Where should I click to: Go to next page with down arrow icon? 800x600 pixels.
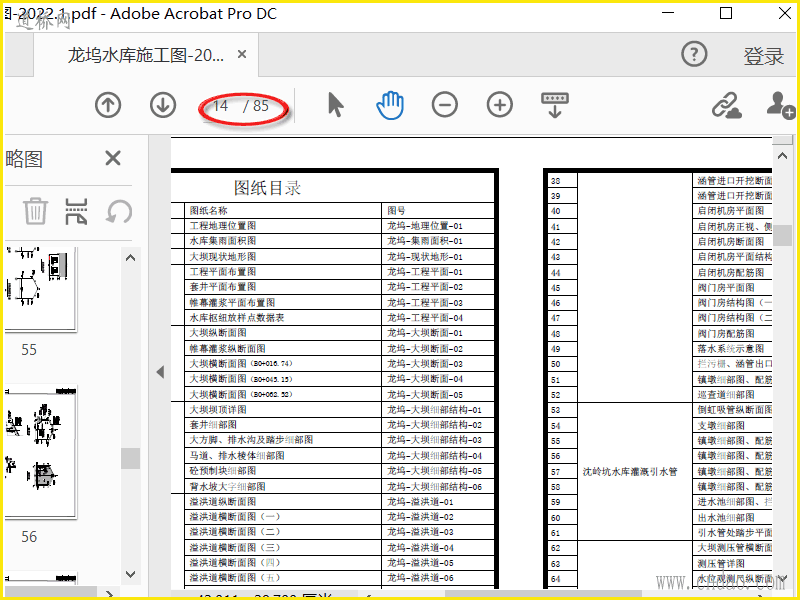point(163,105)
